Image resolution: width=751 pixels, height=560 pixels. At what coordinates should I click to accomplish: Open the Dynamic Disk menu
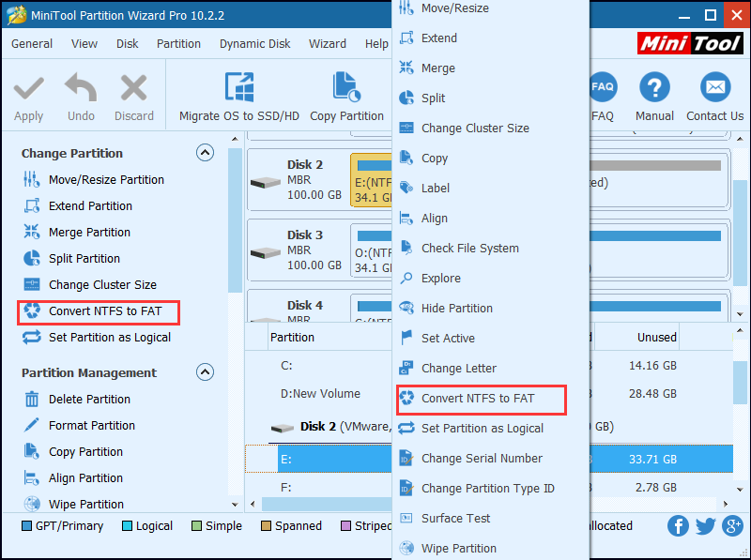pyautogui.click(x=254, y=43)
